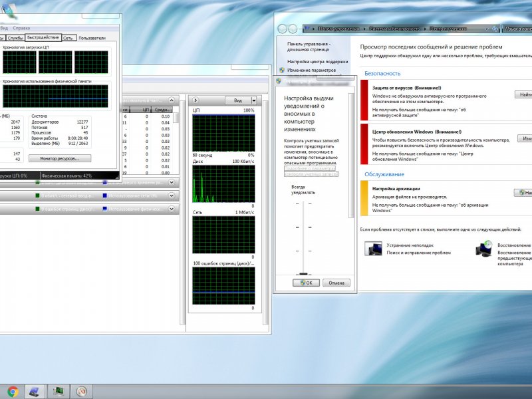Viewport: 532px width, 399px height.
Task: Open the Вид dropdown arrow in Resource Monitor
Action: pos(254,100)
